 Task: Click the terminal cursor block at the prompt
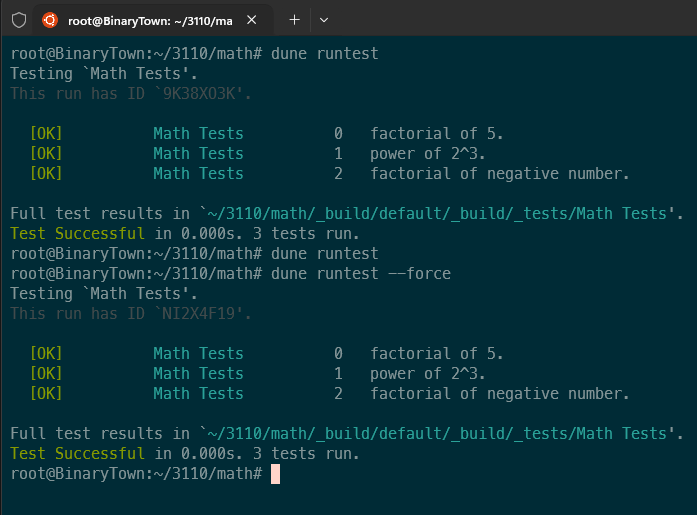(x=275, y=473)
